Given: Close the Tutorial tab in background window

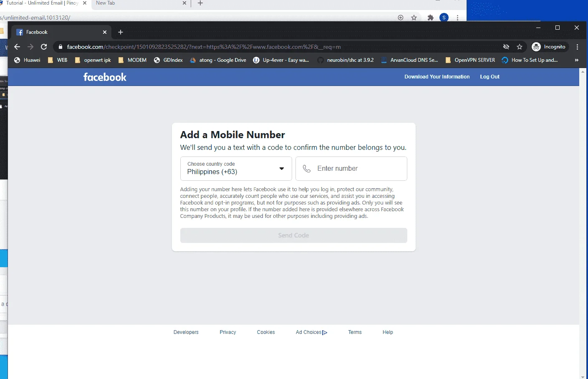Looking at the screenshot, I should 85,3.
